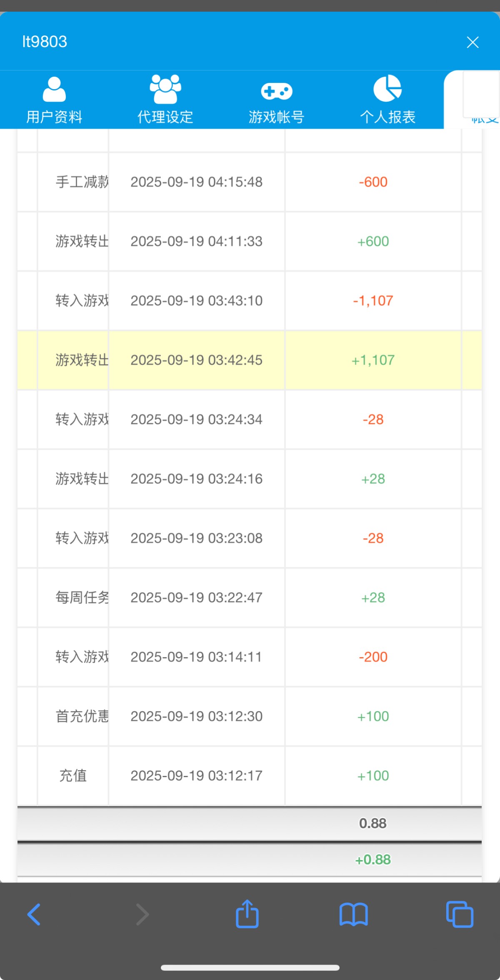The image size is (500, 980).
Task: Tap the browser forward arrow
Action: coord(142,915)
